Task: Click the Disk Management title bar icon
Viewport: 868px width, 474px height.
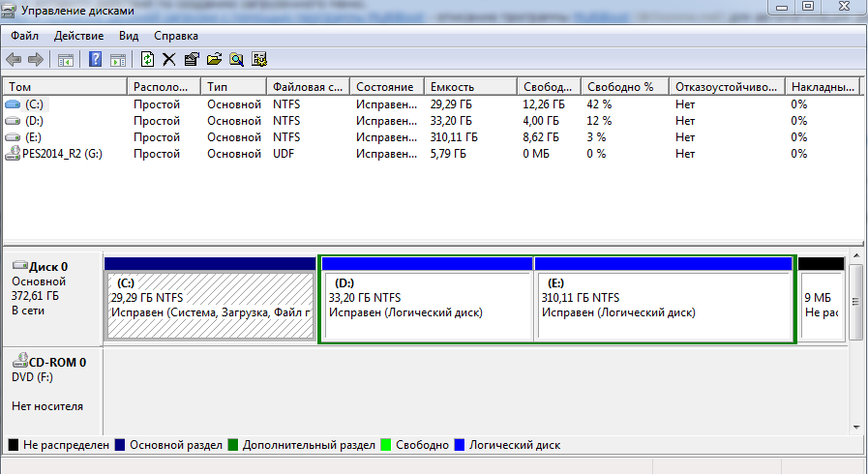Action: (9, 10)
